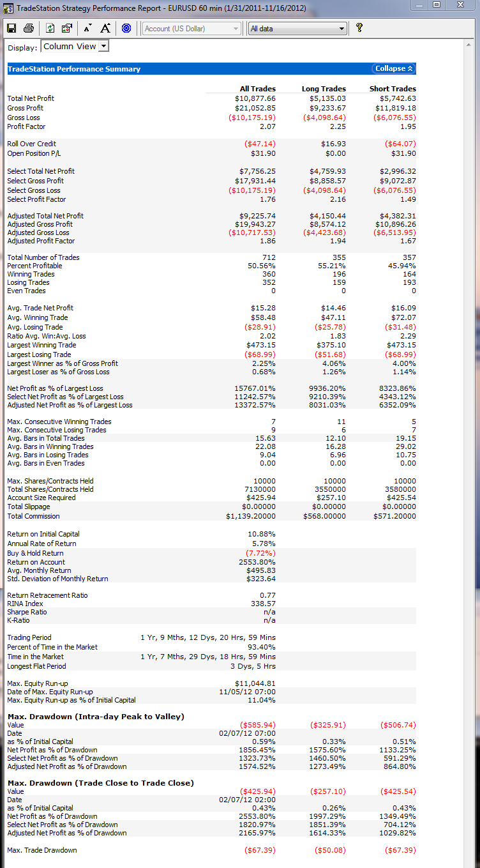Maximize the Strategy Performance Report window

(x=436, y=5)
